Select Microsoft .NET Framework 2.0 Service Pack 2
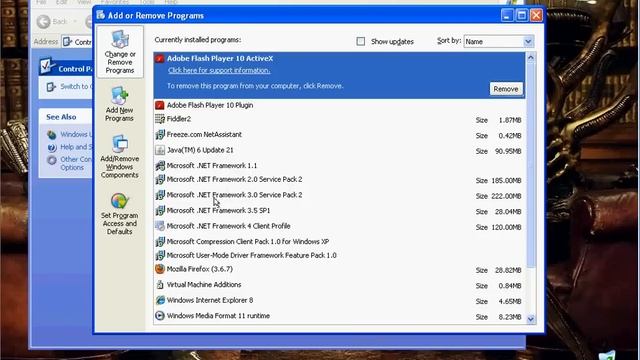Screen dimensions: 640x360 (x=340, y=180)
